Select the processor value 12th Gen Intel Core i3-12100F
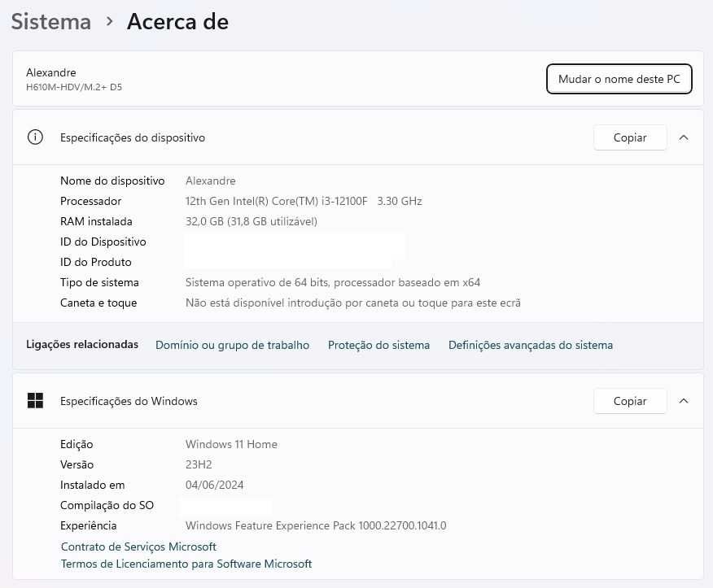The image size is (713, 588). 304,202
